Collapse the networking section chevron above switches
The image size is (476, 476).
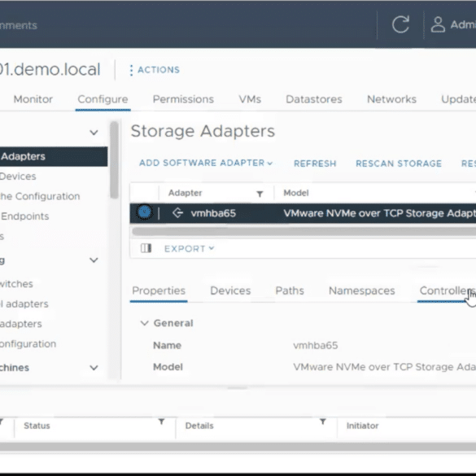click(94, 260)
